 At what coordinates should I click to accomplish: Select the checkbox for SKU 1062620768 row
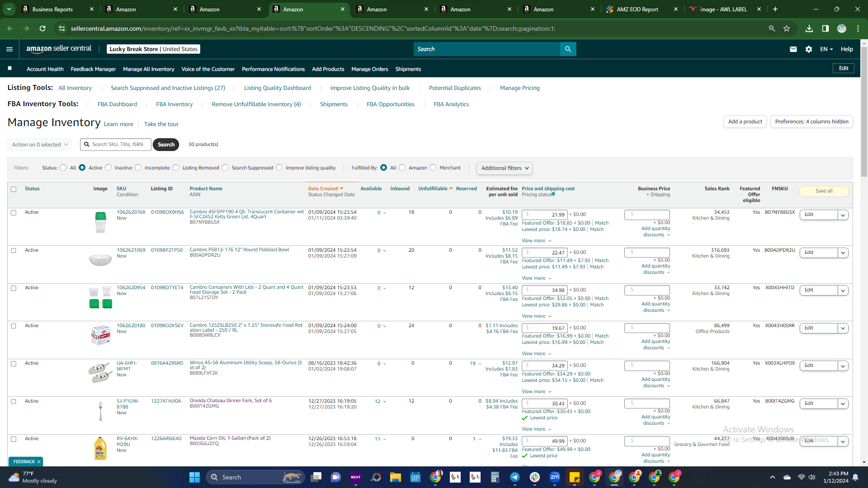pos(14,213)
